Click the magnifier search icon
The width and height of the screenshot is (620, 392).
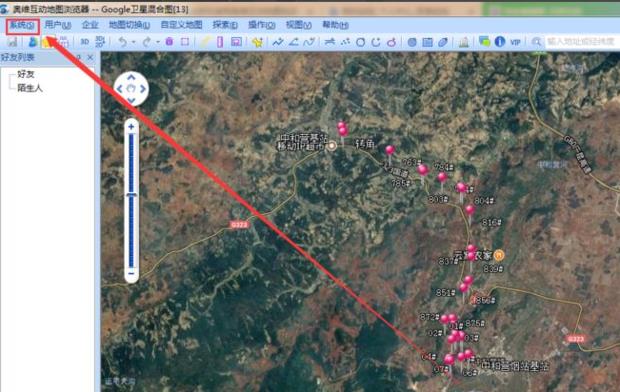coord(536,42)
